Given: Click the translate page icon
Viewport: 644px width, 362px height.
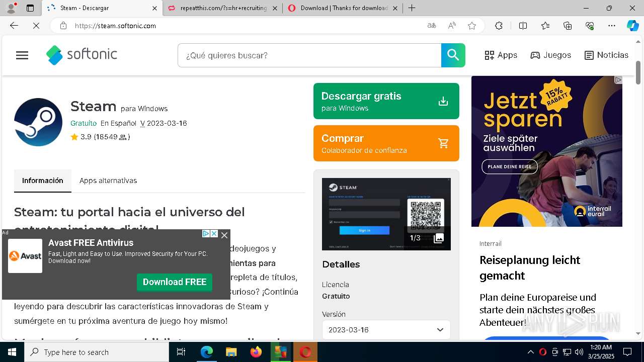Looking at the screenshot, I should click(x=432, y=26).
